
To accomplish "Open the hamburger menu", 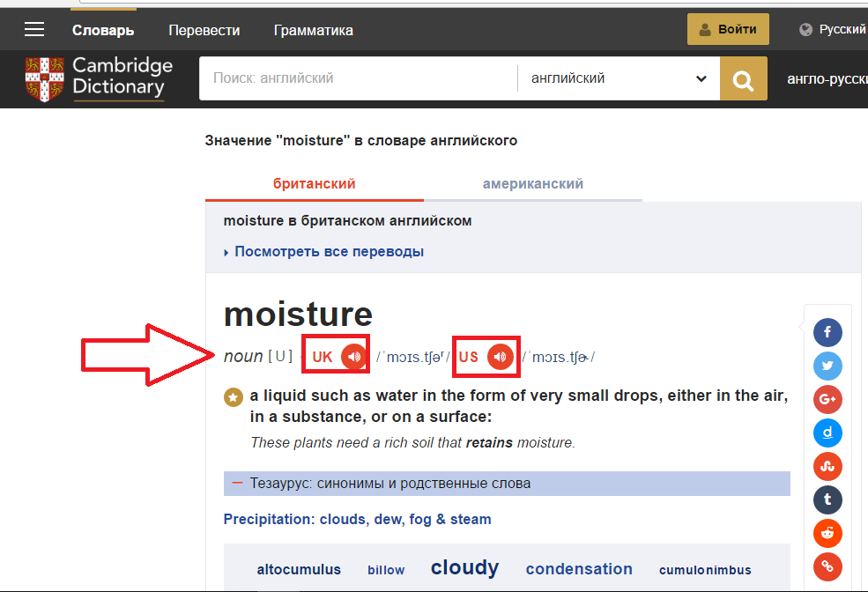I will click(x=34, y=30).
